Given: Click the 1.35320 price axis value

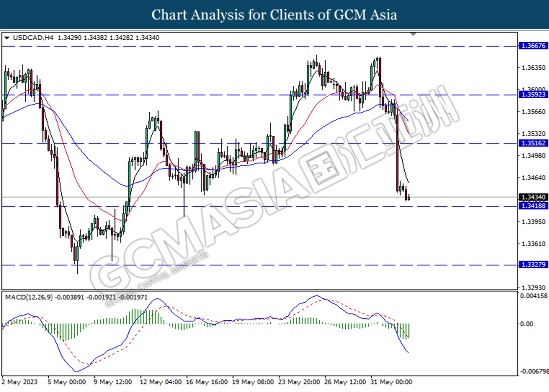Looking at the screenshot, I should pyautogui.click(x=533, y=134).
